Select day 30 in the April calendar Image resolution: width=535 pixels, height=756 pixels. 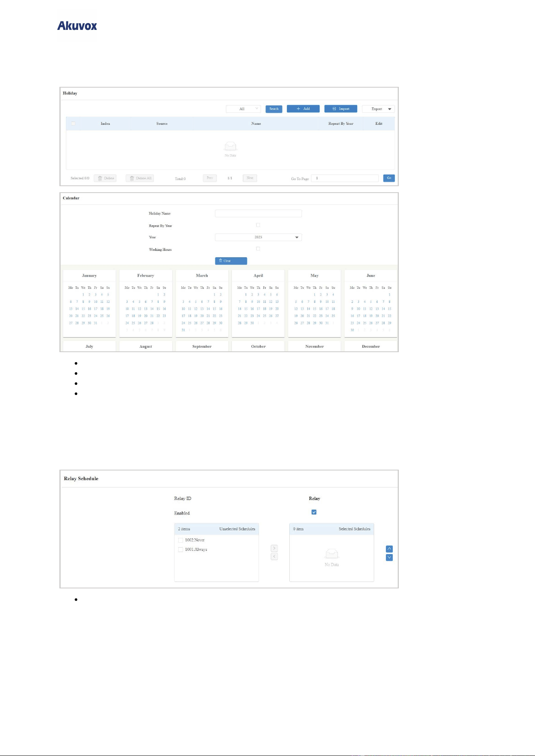(x=252, y=323)
